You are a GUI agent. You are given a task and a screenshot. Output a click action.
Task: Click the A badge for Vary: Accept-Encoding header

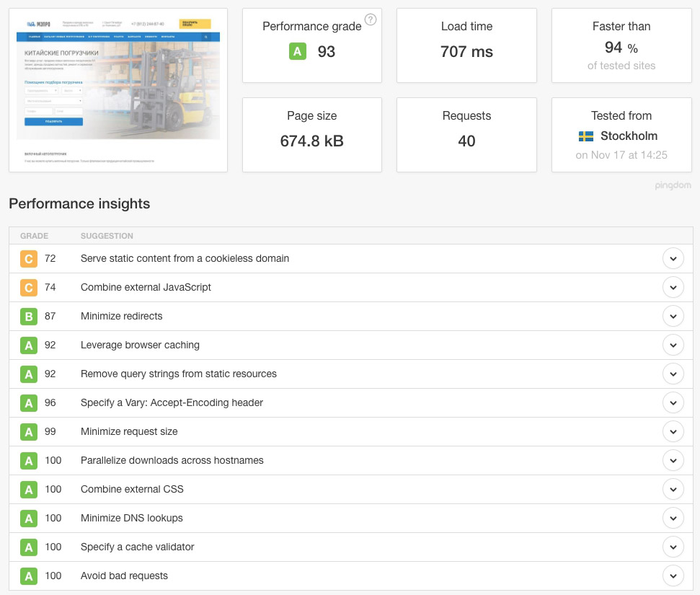click(x=29, y=403)
